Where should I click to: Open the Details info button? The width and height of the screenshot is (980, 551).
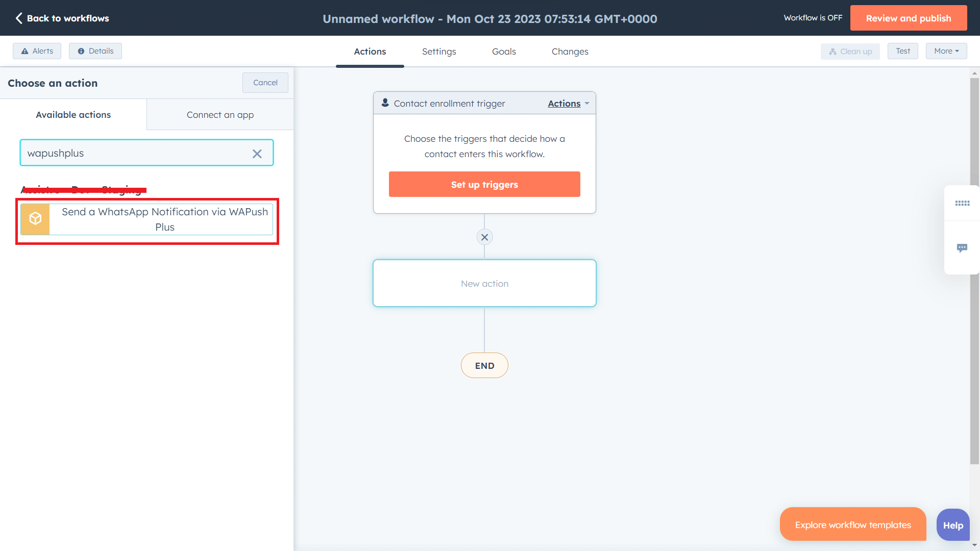pyautogui.click(x=95, y=51)
